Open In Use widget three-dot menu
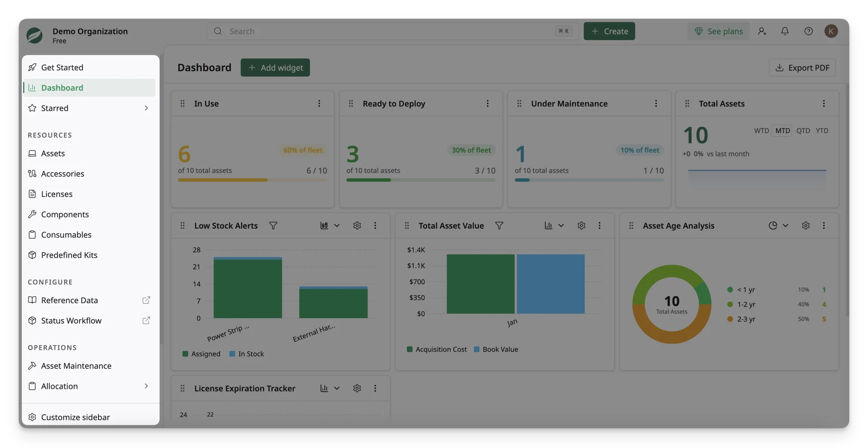Image resolution: width=868 pixels, height=447 pixels. coord(319,104)
